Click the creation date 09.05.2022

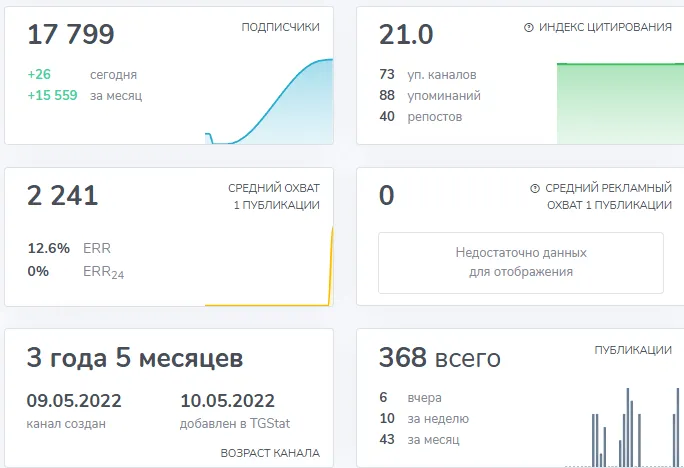pyautogui.click(x=74, y=401)
